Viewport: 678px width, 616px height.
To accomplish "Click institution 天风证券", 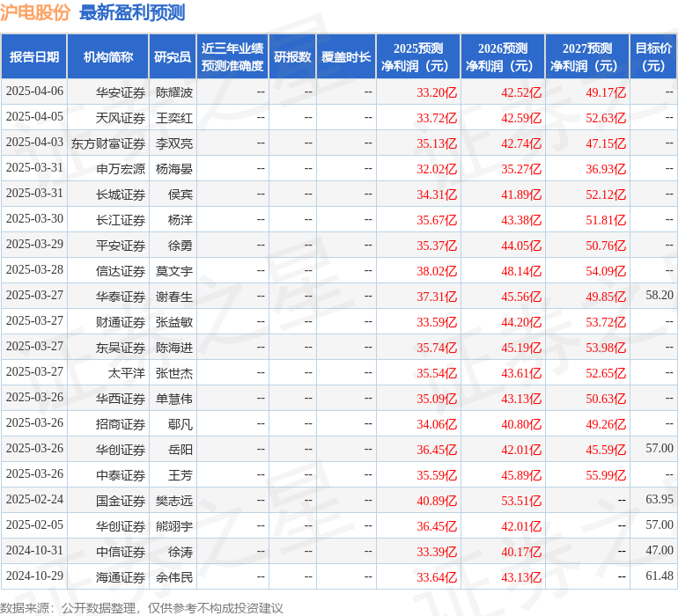I will pyautogui.click(x=121, y=118).
